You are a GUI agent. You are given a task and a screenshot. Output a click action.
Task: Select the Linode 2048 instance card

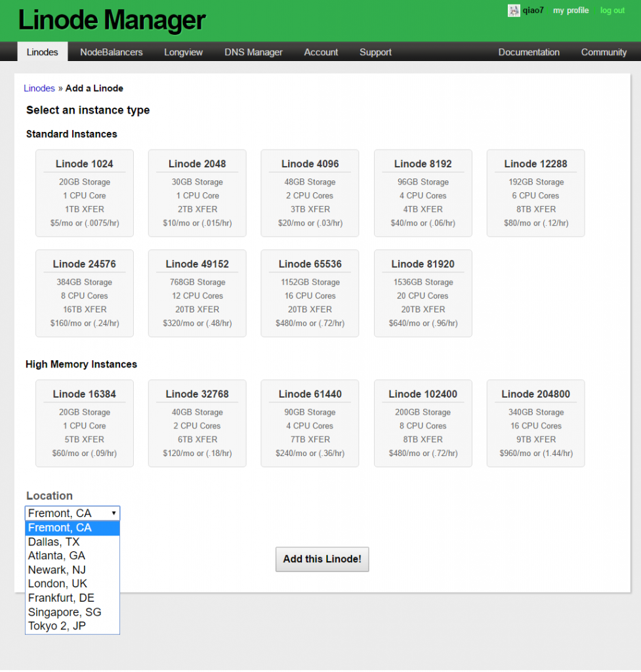tap(197, 193)
